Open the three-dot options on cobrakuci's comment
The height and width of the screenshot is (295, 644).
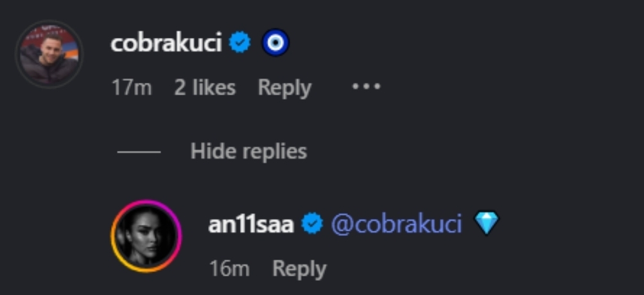(366, 87)
